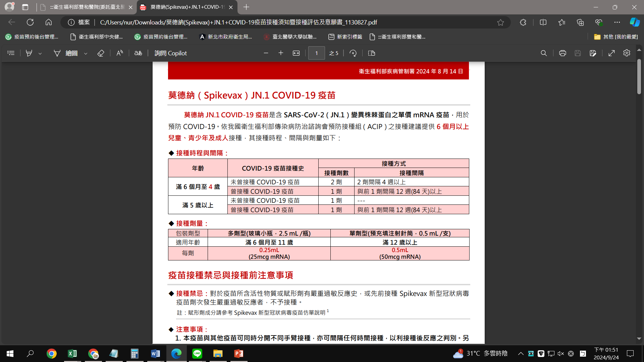
Task: Show hidden system tray icons
Action: 521,354
